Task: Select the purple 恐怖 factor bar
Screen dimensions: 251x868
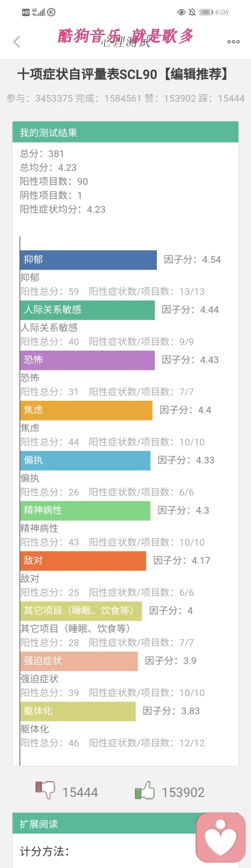Action: (87, 360)
